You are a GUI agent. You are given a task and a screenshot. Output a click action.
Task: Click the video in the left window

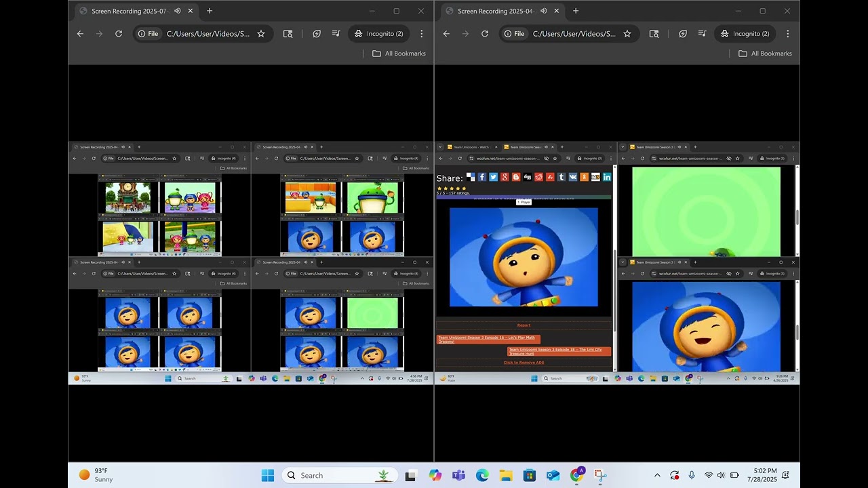(251, 263)
